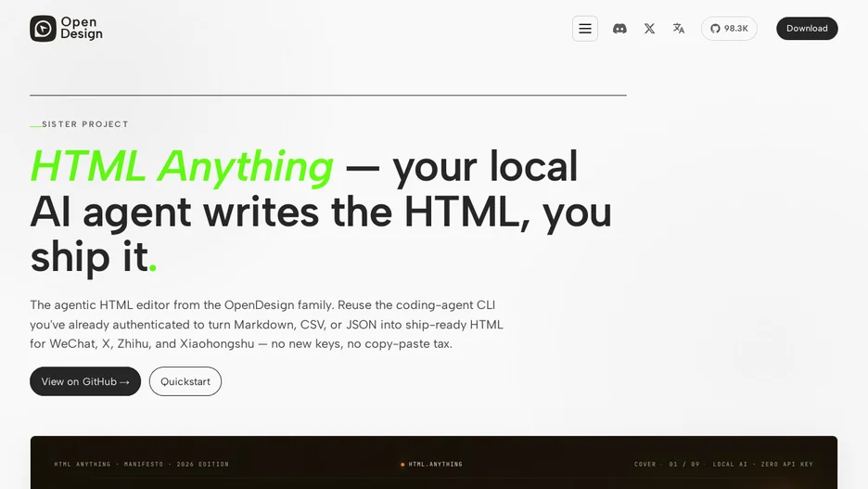
Task: Click the Quickstart button
Action: pos(185,381)
